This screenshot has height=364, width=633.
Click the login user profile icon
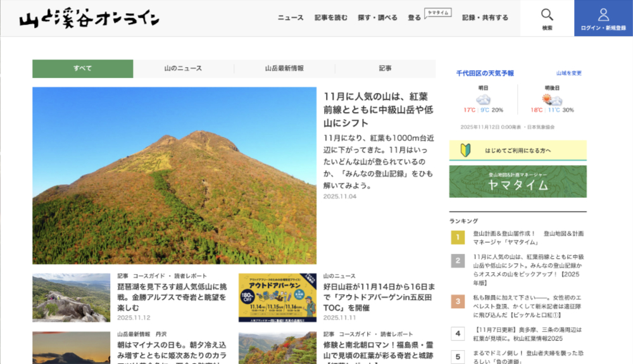603,15
